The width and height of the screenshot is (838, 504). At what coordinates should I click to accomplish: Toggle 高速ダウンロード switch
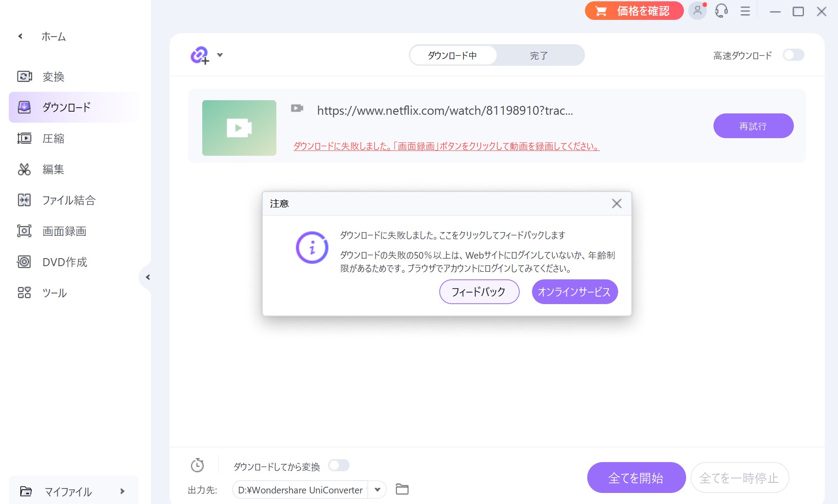pyautogui.click(x=793, y=55)
